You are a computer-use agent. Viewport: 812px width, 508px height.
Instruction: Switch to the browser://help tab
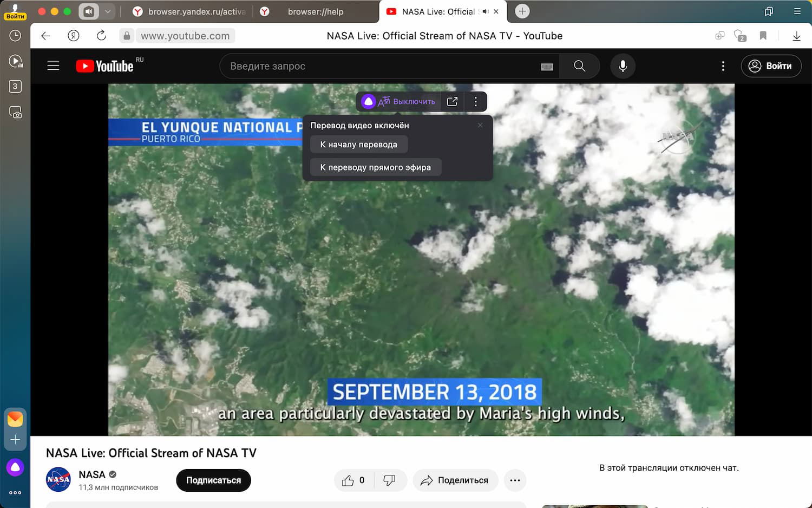[x=315, y=11]
